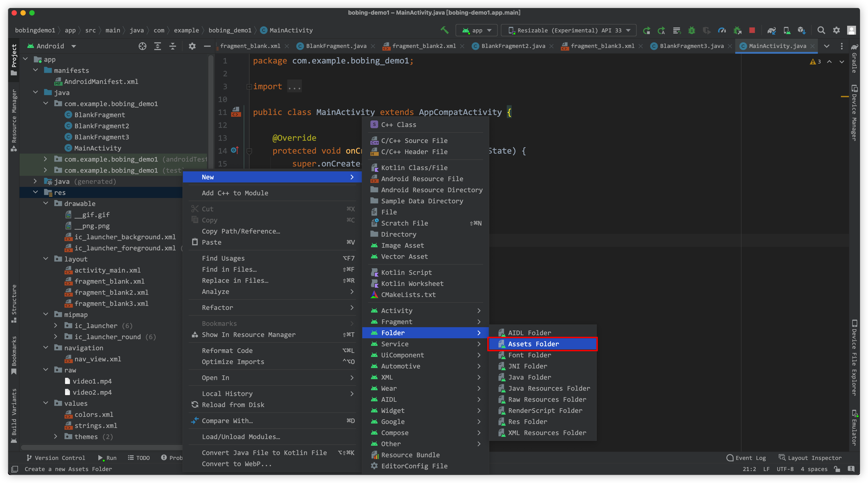Click the Make Project hammer icon
The height and width of the screenshot is (483, 868).
click(x=444, y=30)
